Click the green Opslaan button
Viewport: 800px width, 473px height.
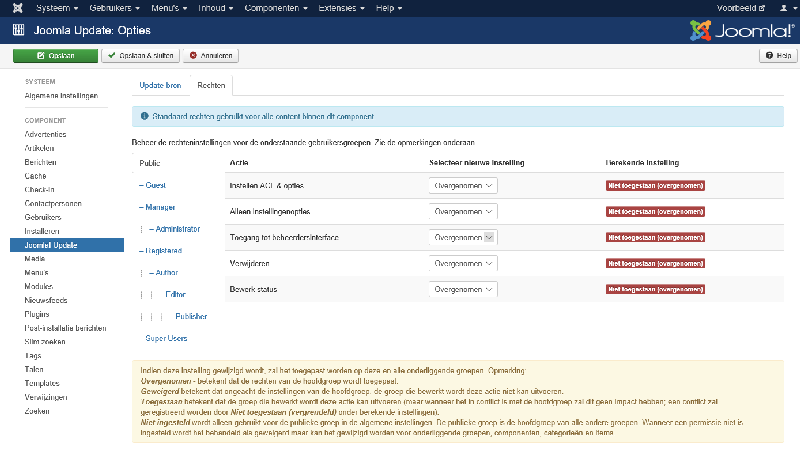(x=55, y=56)
